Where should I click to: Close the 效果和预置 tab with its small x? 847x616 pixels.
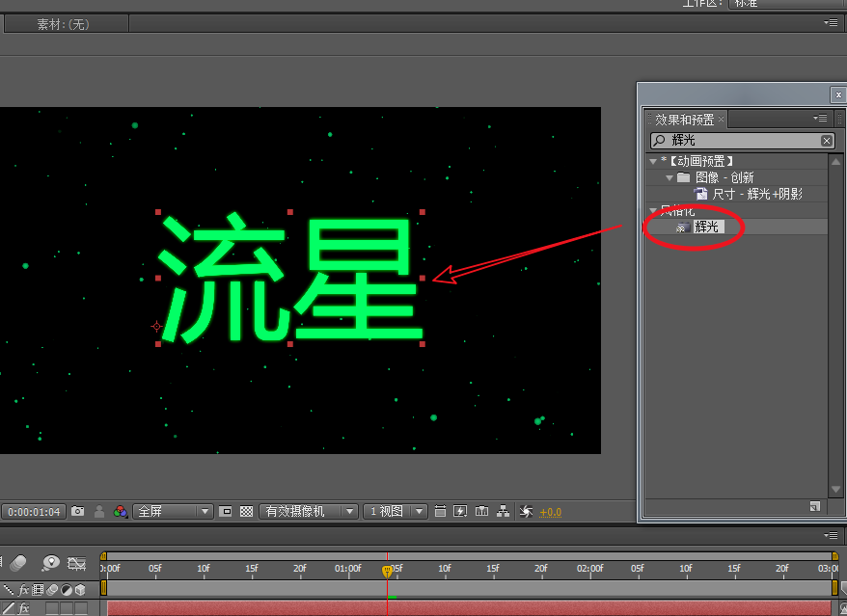coord(721,119)
